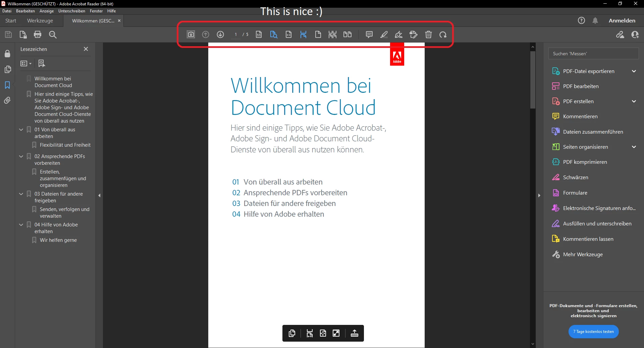Switch to the Werkzeuge tab
Image resolution: width=644 pixels, height=348 pixels.
(x=40, y=20)
